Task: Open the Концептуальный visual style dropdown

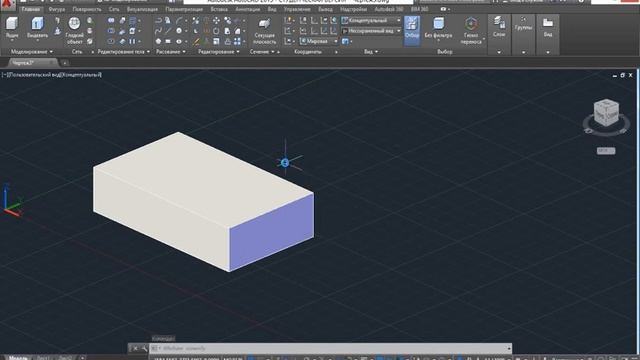Action: [x=371, y=20]
